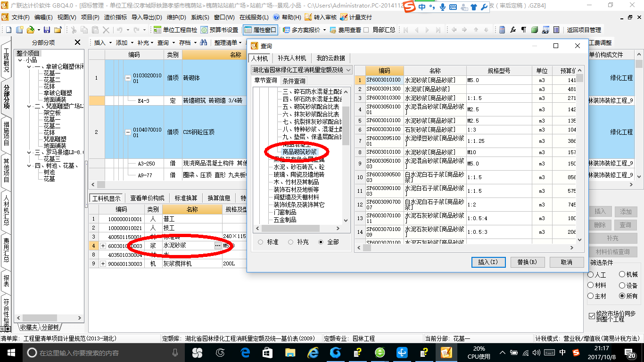Select the 梵高雕塑 tree item
This screenshot has height=362, width=644.
55,140
